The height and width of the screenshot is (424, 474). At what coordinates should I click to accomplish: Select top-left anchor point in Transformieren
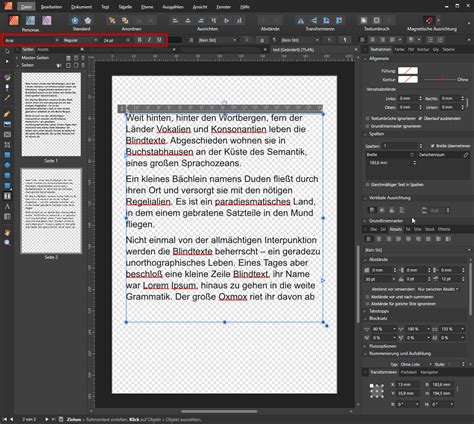[x=371, y=386]
